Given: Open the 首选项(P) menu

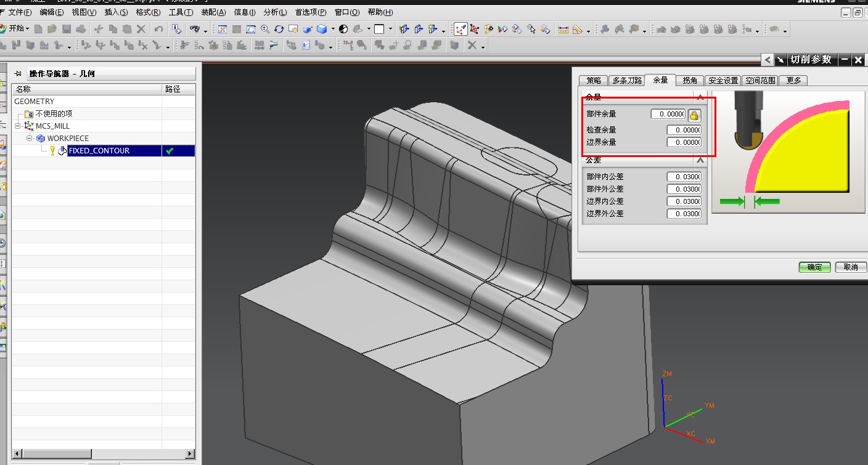Looking at the screenshot, I should point(311,12).
